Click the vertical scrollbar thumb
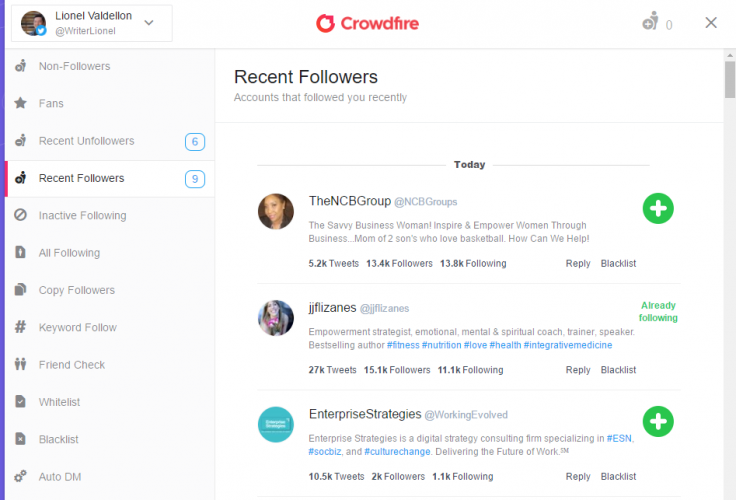Image resolution: width=736 pixels, height=500 pixels. point(729,79)
